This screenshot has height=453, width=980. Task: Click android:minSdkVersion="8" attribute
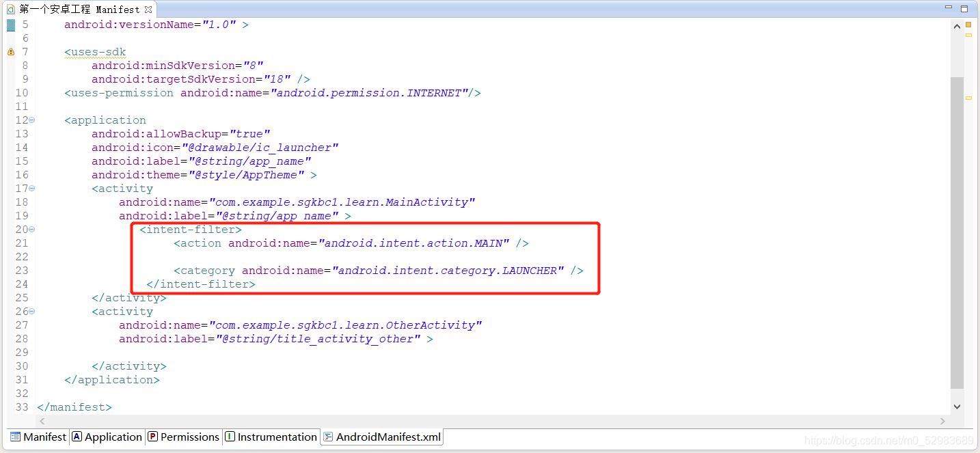click(x=178, y=66)
